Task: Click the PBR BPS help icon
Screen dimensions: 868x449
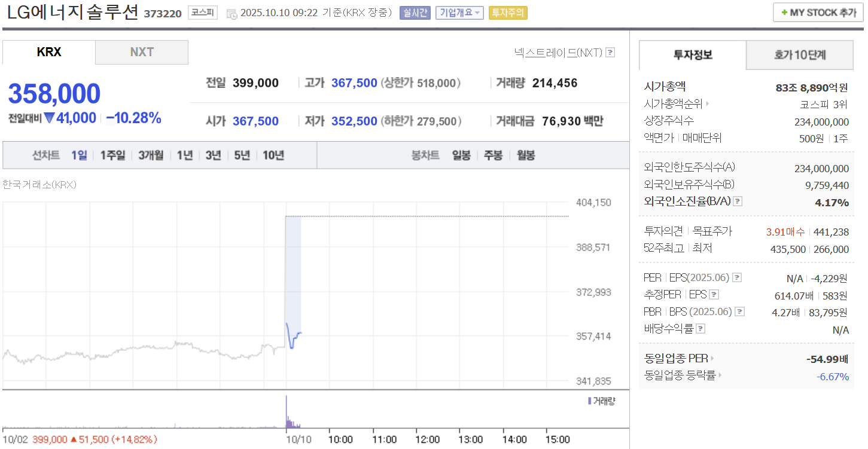Action: [740, 311]
